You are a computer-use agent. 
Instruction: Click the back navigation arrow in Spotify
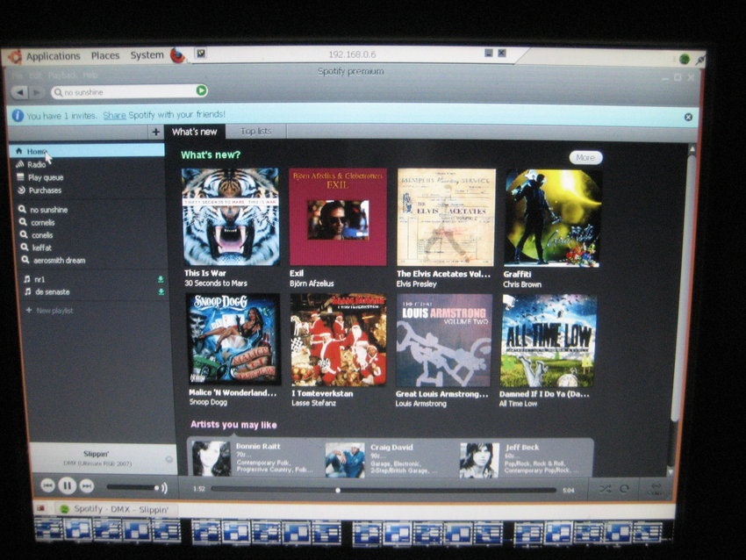[x=19, y=92]
